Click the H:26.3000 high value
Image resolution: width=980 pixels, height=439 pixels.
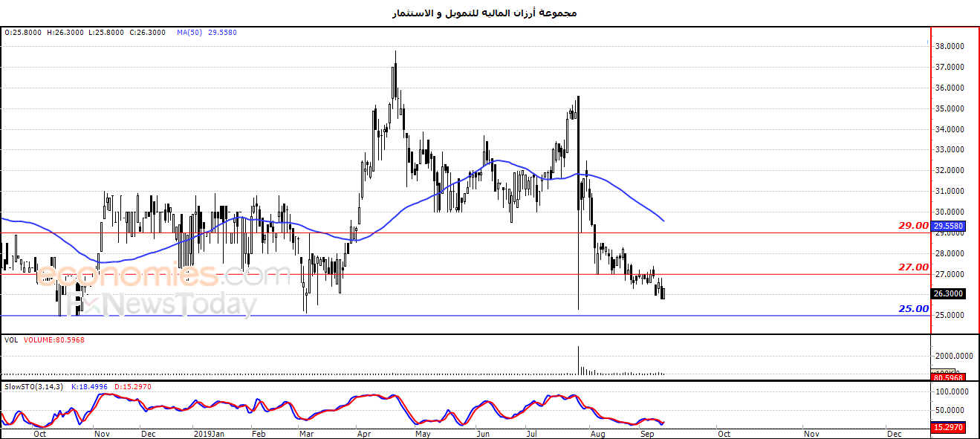pos(65,33)
